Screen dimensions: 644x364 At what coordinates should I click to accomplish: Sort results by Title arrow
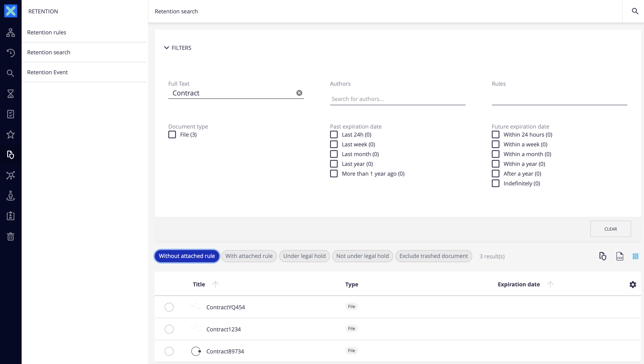[215, 284]
